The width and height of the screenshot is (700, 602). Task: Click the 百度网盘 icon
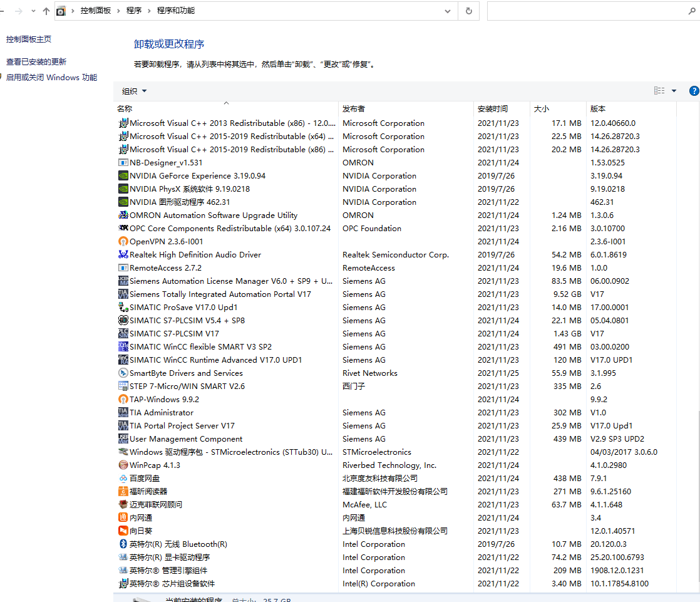tap(123, 479)
